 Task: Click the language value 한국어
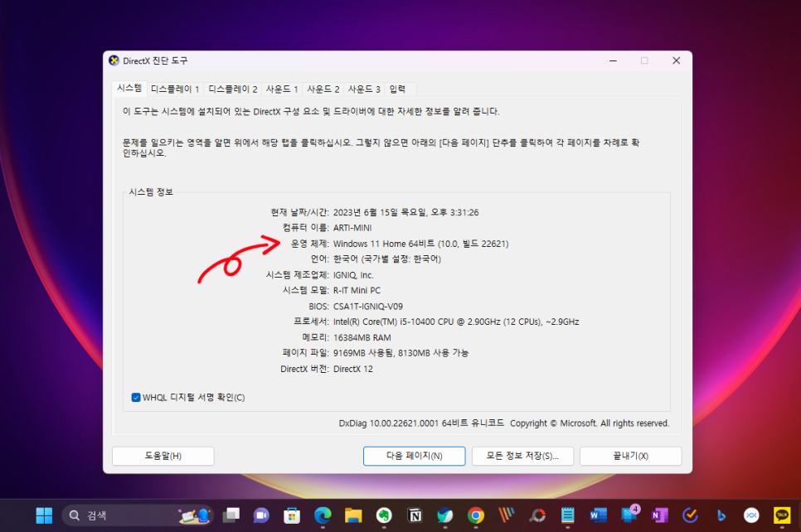[x=345, y=259]
